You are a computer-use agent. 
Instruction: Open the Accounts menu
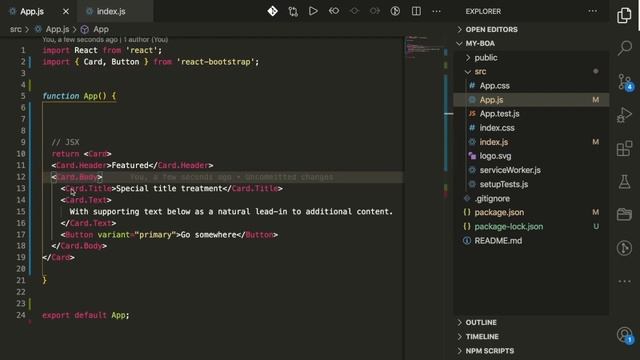coord(625,336)
